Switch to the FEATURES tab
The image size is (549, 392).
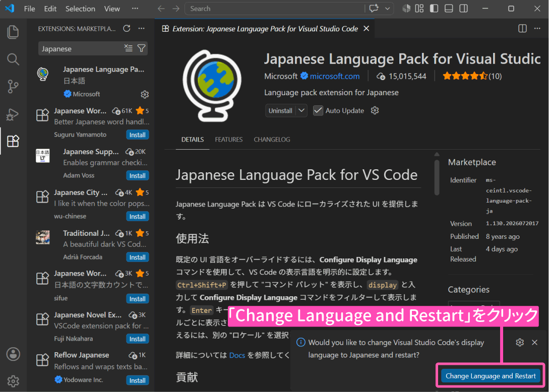(x=229, y=140)
